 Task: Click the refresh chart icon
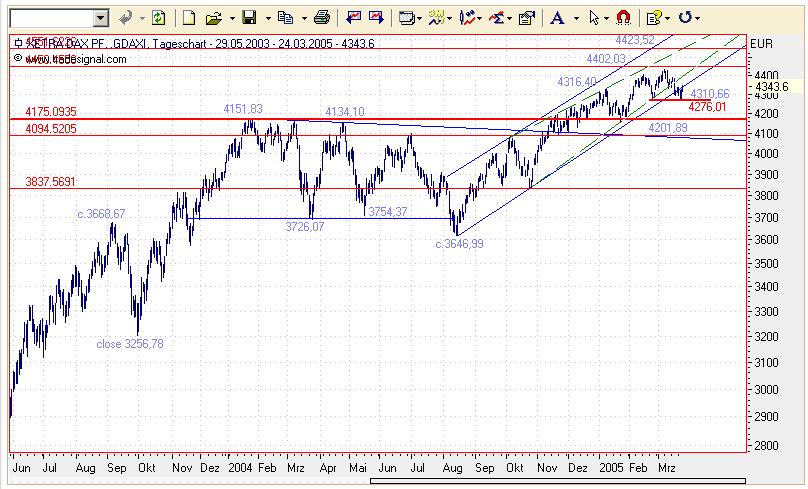coord(159,19)
